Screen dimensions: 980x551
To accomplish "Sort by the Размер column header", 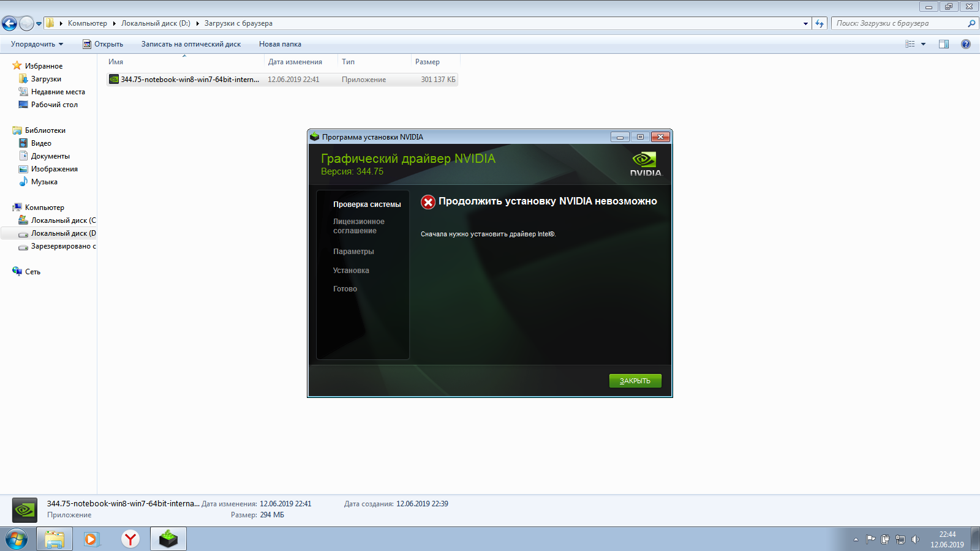I will coord(435,62).
